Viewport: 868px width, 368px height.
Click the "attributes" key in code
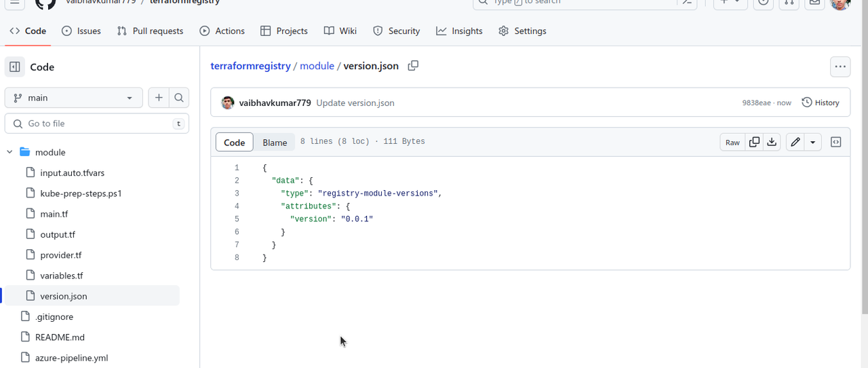(309, 206)
